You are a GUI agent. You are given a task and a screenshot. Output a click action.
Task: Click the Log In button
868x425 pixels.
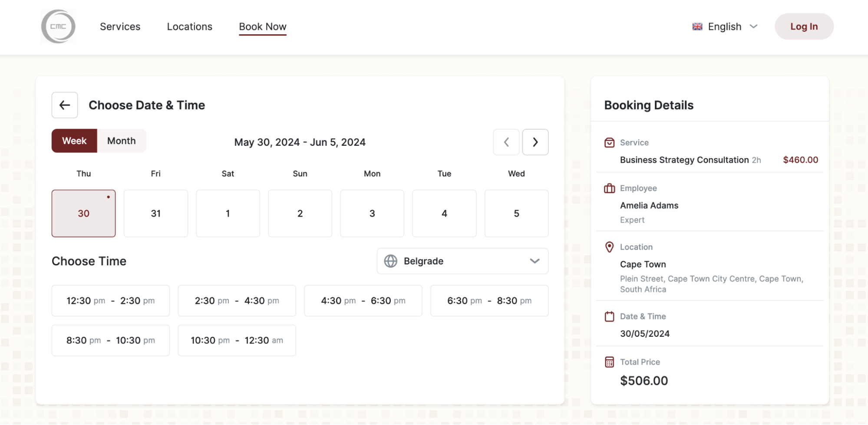pyautogui.click(x=804, y=26)
